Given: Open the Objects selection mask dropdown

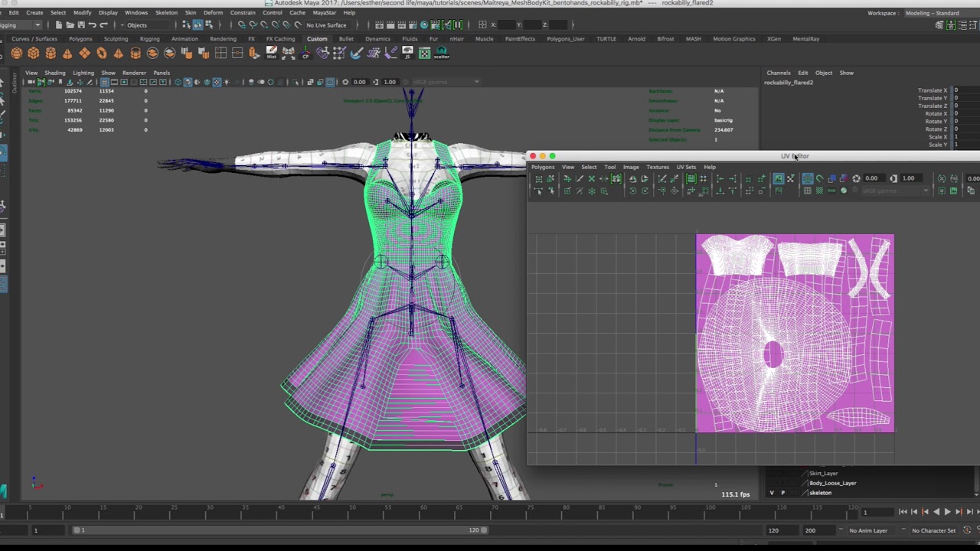Looking at the screenshot, I should (147, 24).
